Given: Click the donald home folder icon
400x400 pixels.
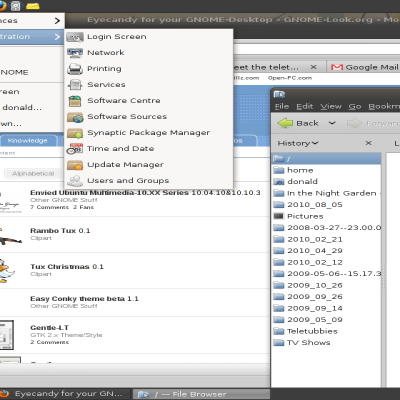Looking at the screenshot, I should coord(278,182).
